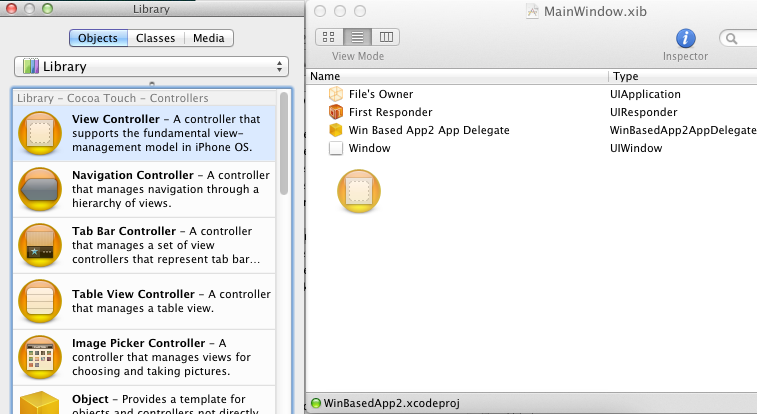The height and width of the screenshot is (414, 757).
Task: Select the Tab Bar Controller icon
Action: coord(40,245)
